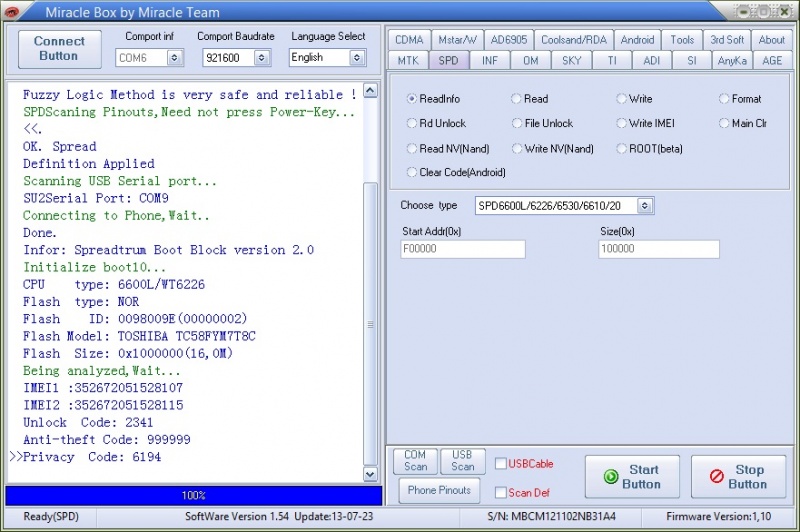Click the Connect Button

59,49
